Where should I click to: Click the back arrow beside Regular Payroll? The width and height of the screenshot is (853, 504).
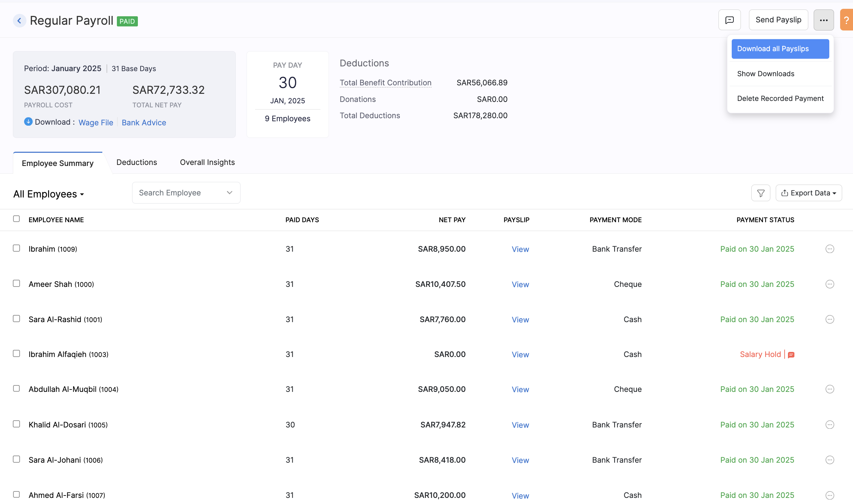pyautogui.click(x=19, y=20)
